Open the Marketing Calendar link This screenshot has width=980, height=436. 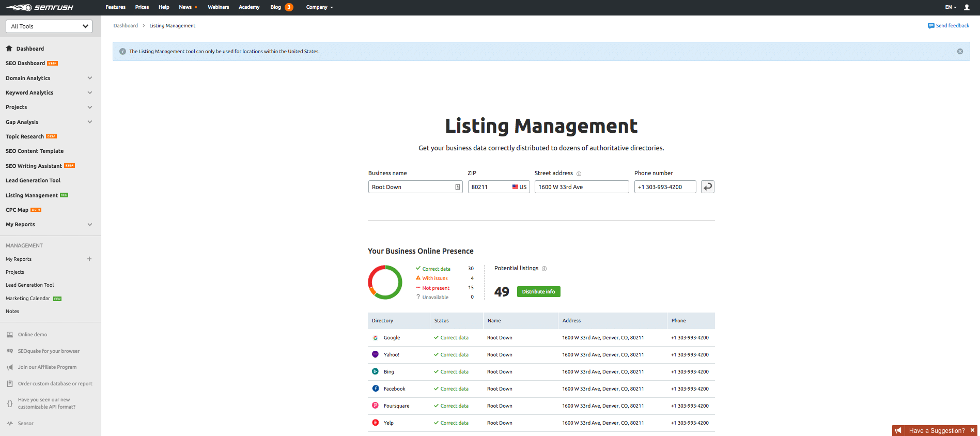28,299
